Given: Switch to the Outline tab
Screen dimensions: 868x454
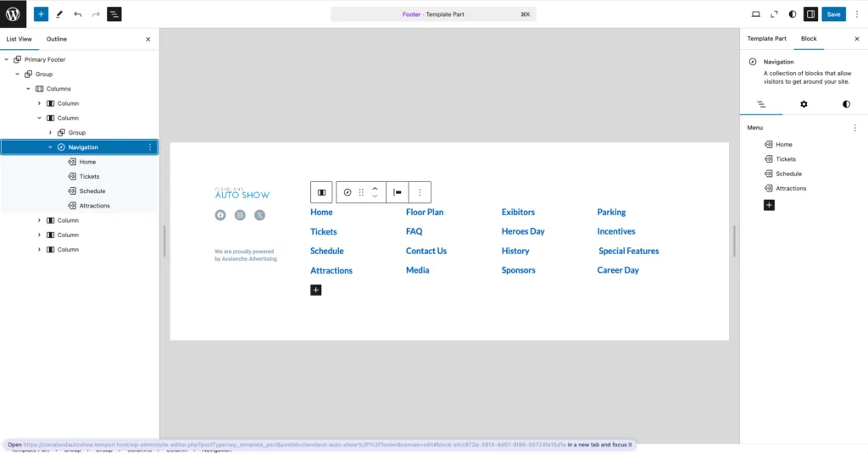Looking at the screenshot, I should [x=57, y=39].
